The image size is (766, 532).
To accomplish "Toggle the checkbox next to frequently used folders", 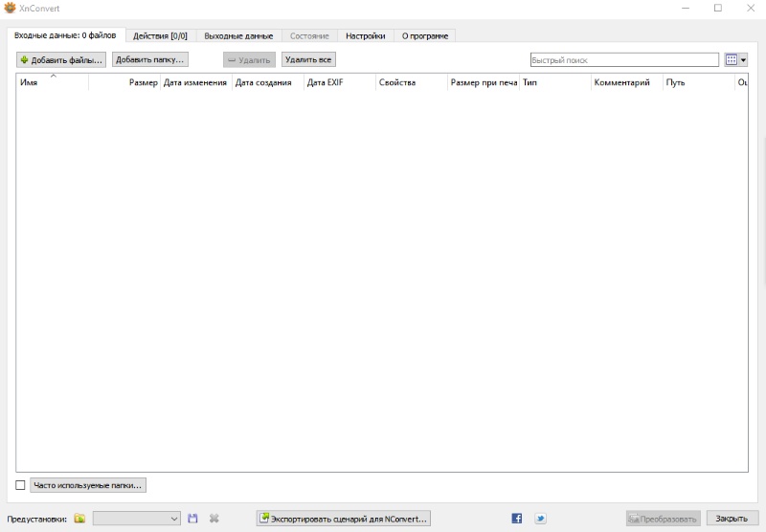I will tap(20, 485).
